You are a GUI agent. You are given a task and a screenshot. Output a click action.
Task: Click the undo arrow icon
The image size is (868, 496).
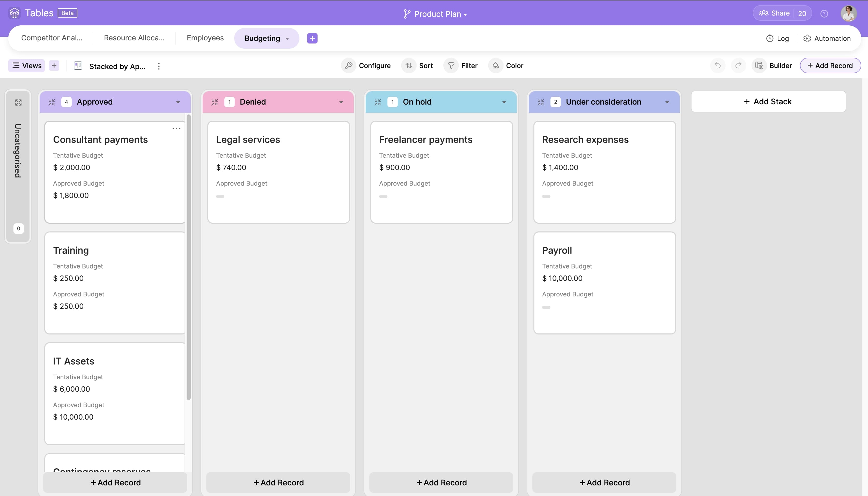coord(717,65)
